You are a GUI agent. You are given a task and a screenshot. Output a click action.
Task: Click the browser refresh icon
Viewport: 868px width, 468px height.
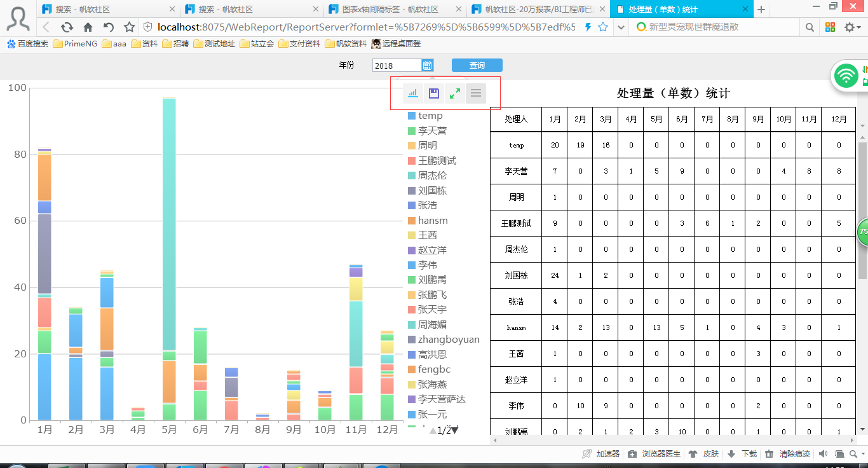[67, 27]
